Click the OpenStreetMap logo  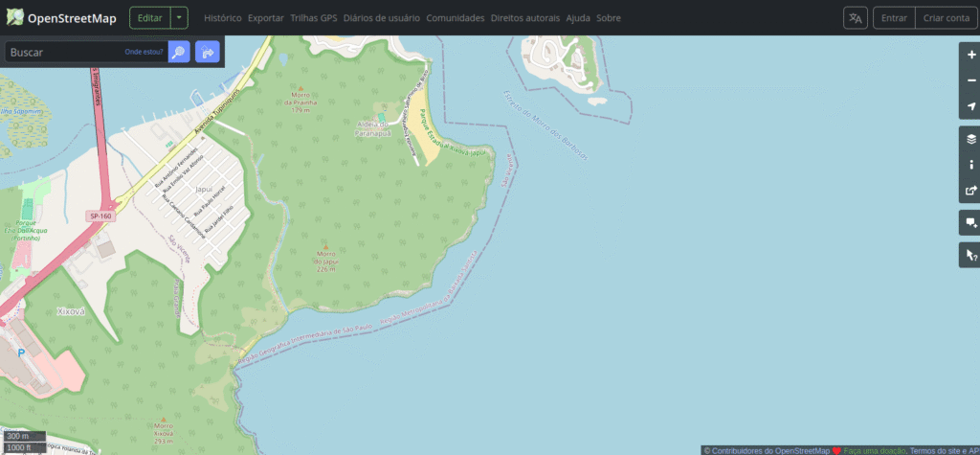point(61,18)
